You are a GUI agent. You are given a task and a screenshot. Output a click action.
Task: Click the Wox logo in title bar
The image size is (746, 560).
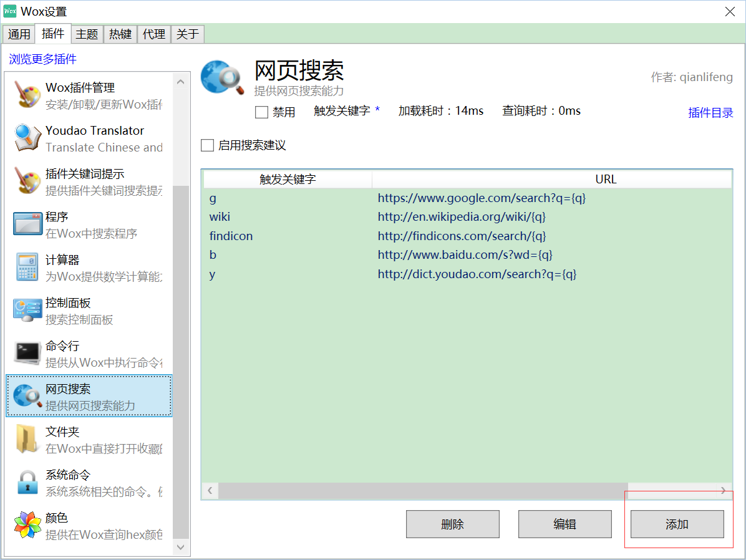click(9, 11)
